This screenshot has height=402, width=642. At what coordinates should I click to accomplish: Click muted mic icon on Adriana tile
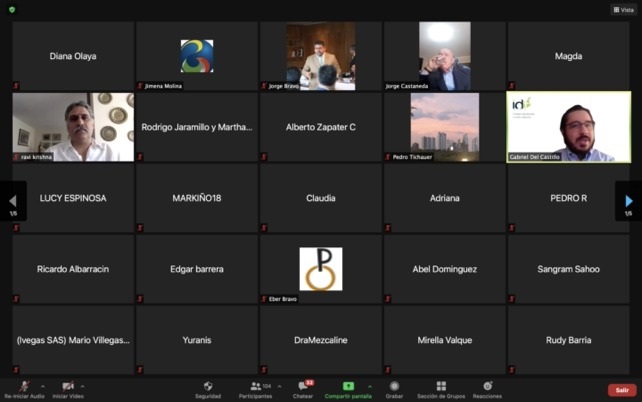coord(388,228)
